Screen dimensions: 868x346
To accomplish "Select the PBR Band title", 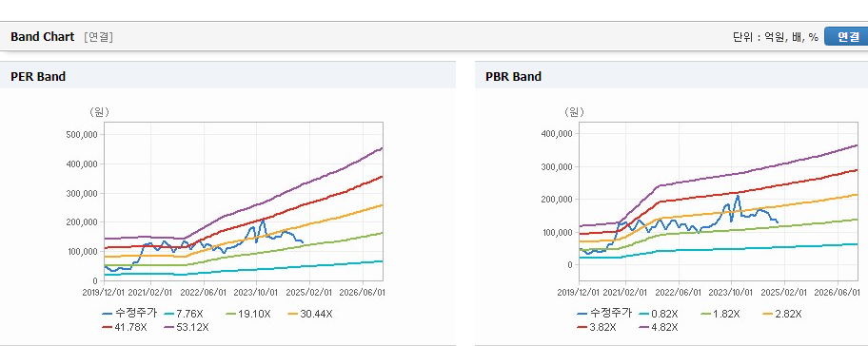I will tap(513, 76).
